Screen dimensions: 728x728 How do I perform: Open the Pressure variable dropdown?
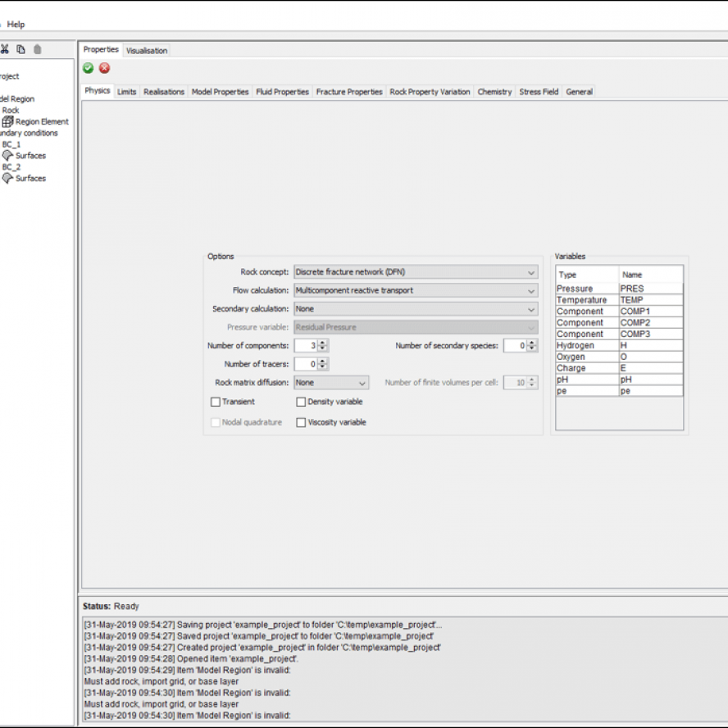(416, 327)
